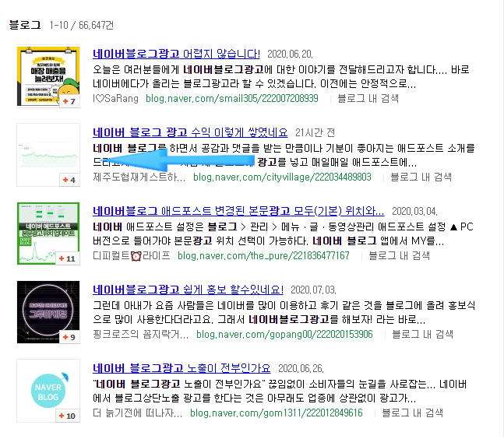504x439 pixels.
Task: Open blogger name 핑크로즈의 꼼지락거...
Action: [141, 335]
